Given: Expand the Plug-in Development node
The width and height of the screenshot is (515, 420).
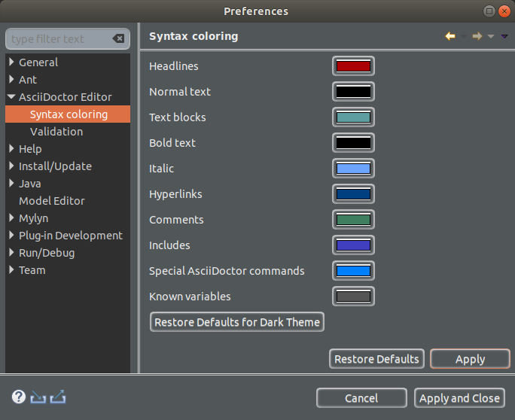Looking at the screenshot, I should click(x=11, y=236).
